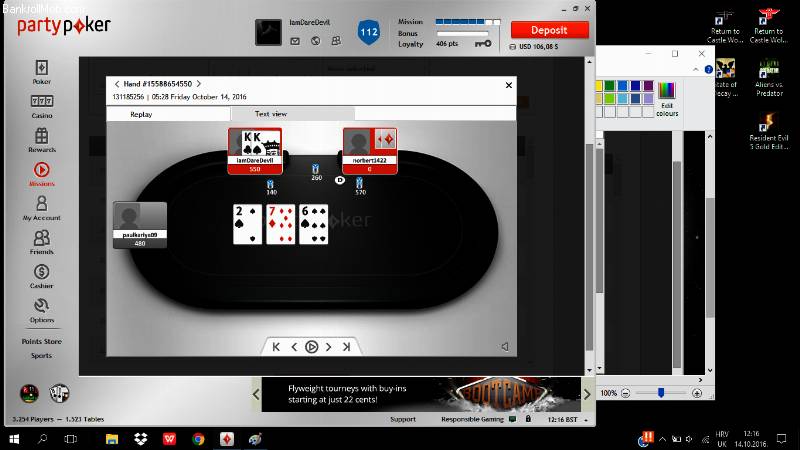Go to next hand with right chevron

198,84
